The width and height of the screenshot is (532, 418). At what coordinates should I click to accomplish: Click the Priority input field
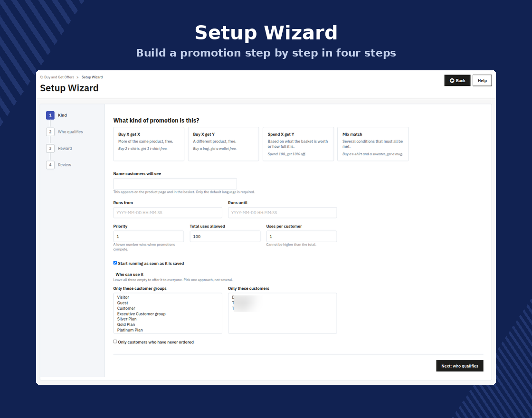click(149, 237)
